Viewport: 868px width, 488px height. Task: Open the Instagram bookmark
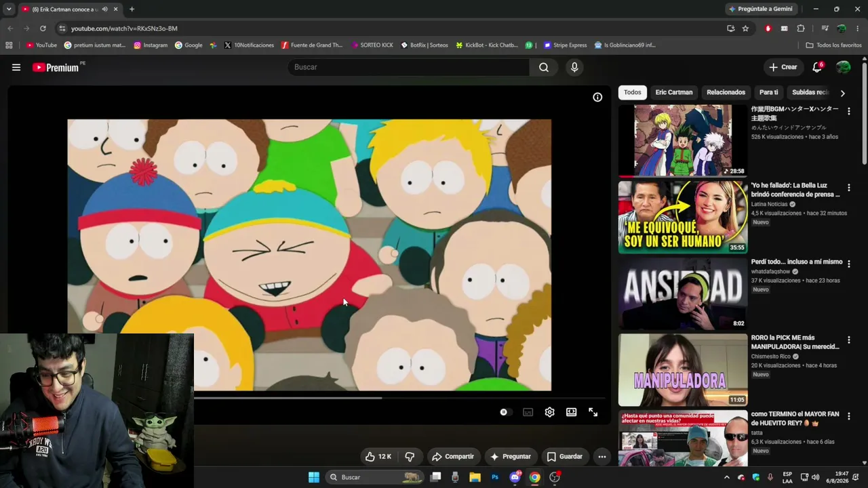151,45
